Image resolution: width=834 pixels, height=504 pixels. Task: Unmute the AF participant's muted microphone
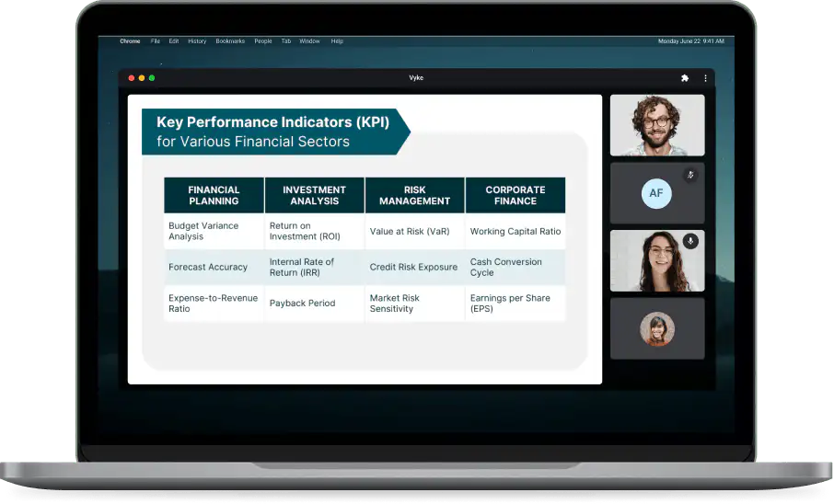pos(690,175)
